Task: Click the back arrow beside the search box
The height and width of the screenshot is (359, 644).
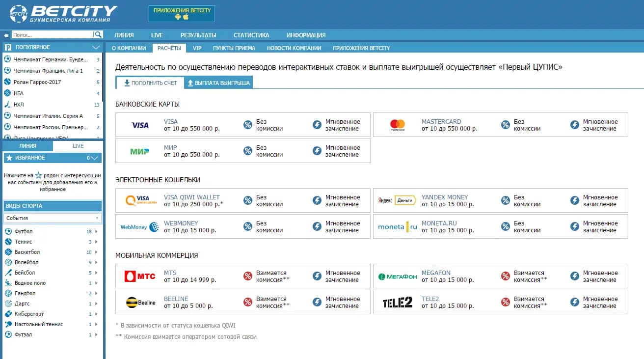Action: click(6, 35)
